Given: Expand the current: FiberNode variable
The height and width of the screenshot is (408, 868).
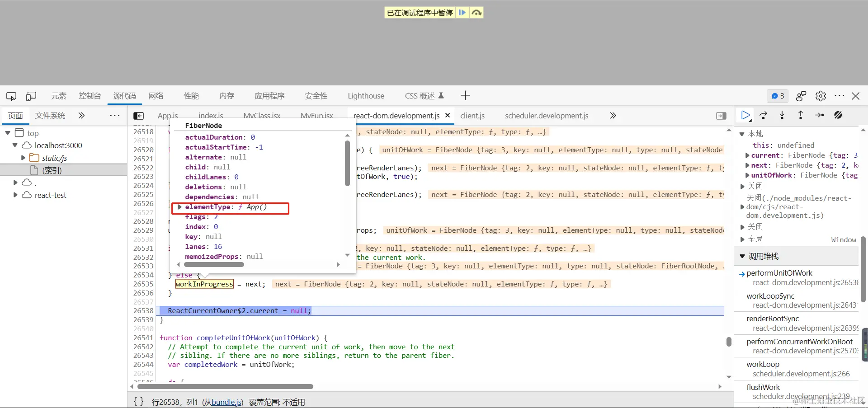Looking at the screenshot, I should (747, 155).
